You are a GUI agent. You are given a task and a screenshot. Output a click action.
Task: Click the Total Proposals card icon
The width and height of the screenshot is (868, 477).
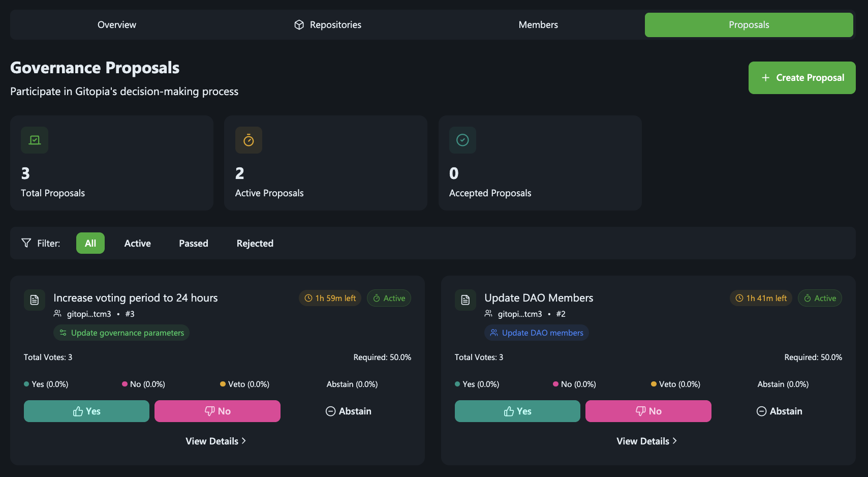(x=35, y=140)
